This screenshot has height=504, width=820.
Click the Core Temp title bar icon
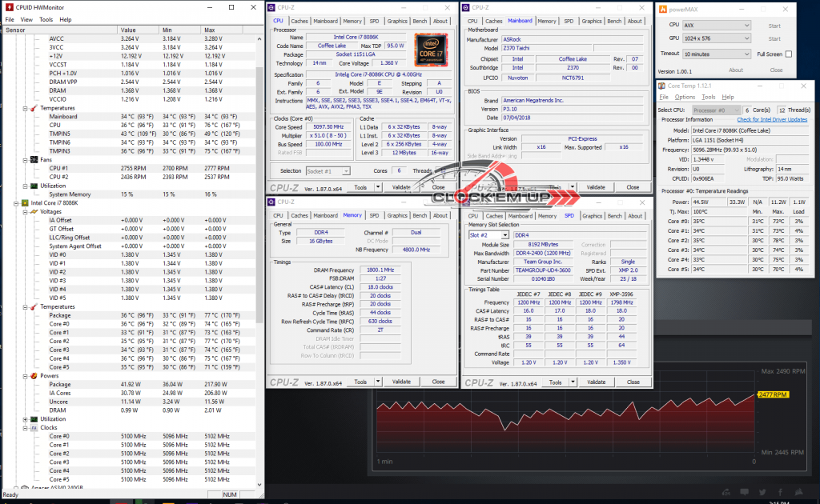[661, 86]
